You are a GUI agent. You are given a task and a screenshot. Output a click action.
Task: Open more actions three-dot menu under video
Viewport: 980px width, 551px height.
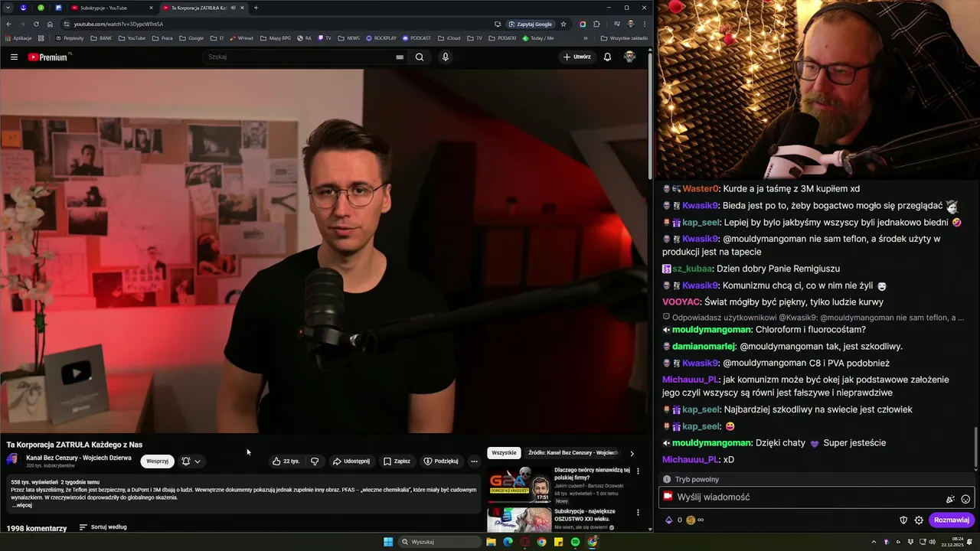coord(474,461)
